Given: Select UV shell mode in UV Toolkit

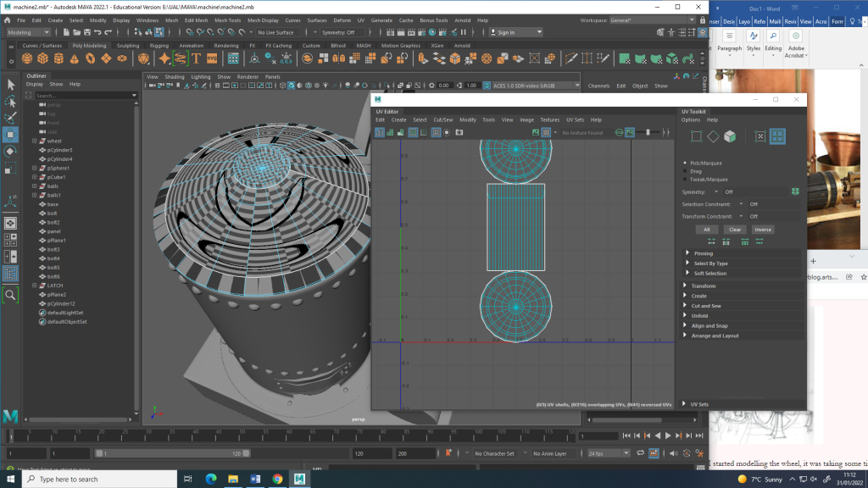Looking at the screenshot, I should click(x=778, y=136).
